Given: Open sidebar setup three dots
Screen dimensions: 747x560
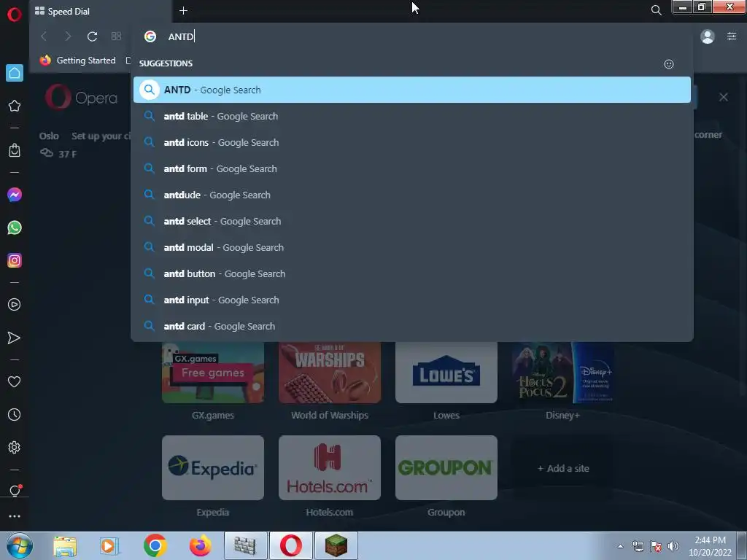Looking at the screenshot, I should click(15, 516).
